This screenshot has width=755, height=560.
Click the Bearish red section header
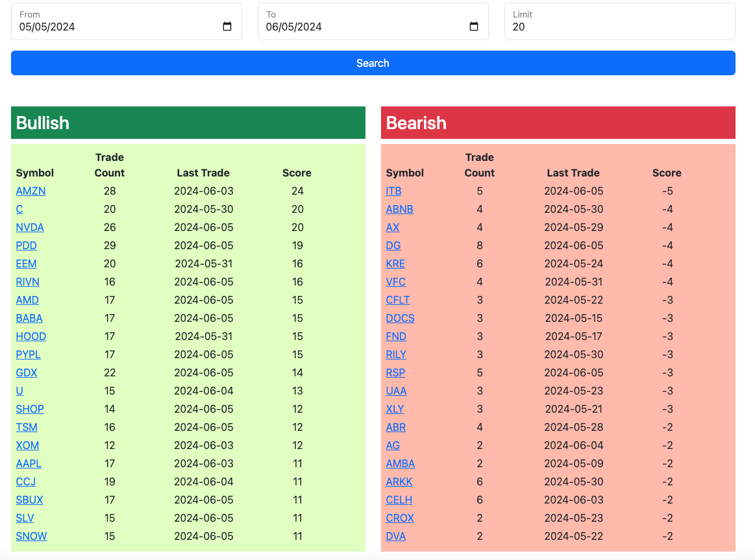pyautogui.click(x=558, y=123)
